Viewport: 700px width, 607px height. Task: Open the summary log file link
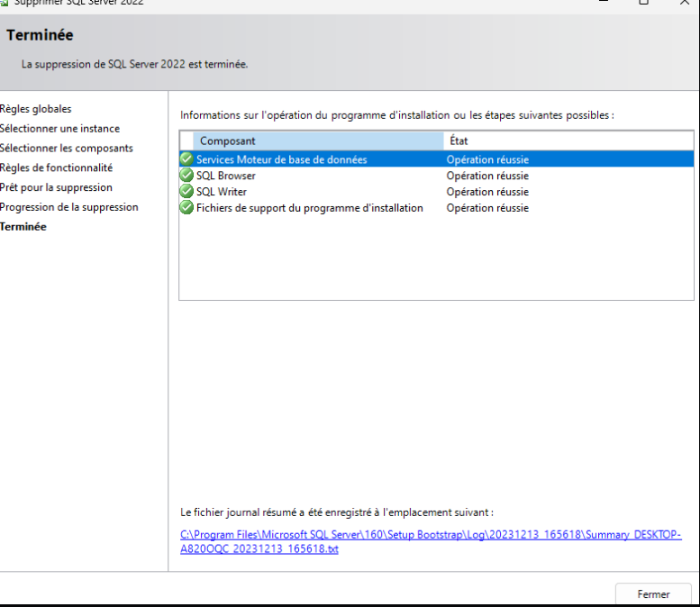coord(431,541)
